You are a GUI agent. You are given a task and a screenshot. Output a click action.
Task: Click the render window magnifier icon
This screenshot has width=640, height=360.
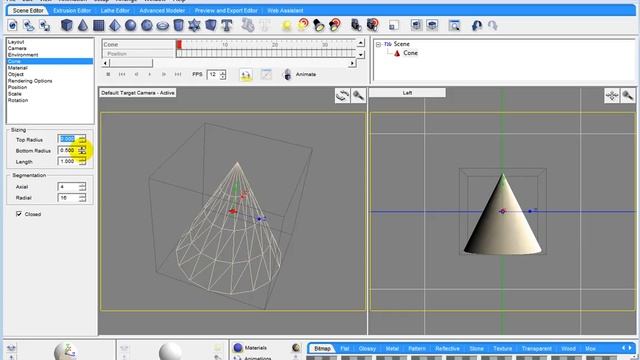pos(454,25)
